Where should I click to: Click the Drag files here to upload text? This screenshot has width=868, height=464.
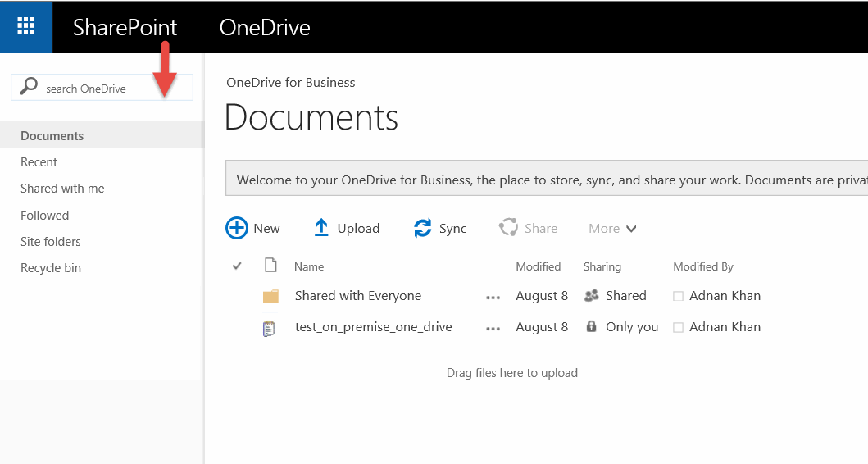click(x=512, y=373)
